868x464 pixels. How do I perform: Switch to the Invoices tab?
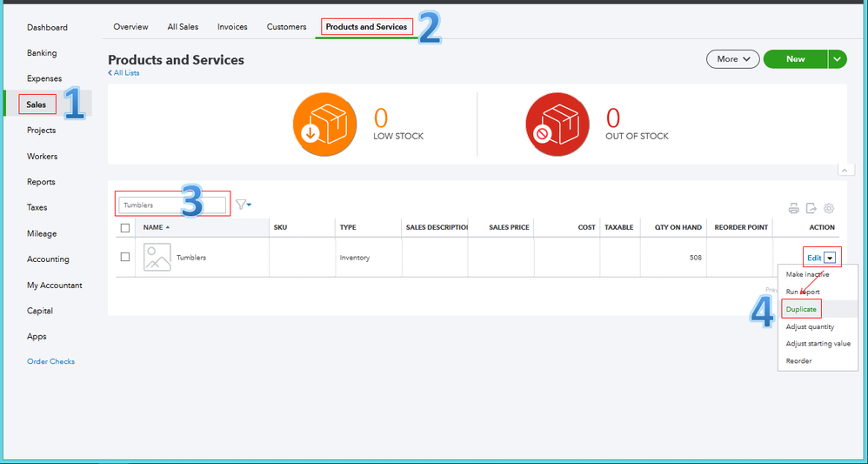click(x=232, y=27)
